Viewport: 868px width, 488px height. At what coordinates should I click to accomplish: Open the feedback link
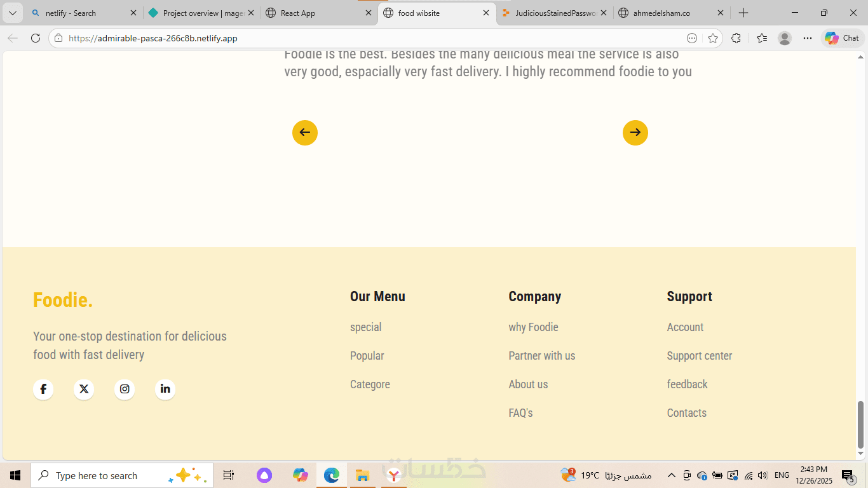coord(687,384)
